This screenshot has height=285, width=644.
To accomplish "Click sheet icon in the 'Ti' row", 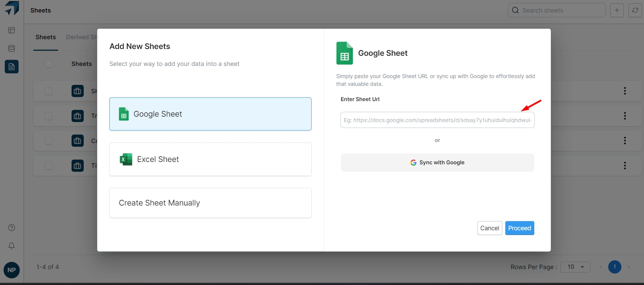I will coord(78,166).
